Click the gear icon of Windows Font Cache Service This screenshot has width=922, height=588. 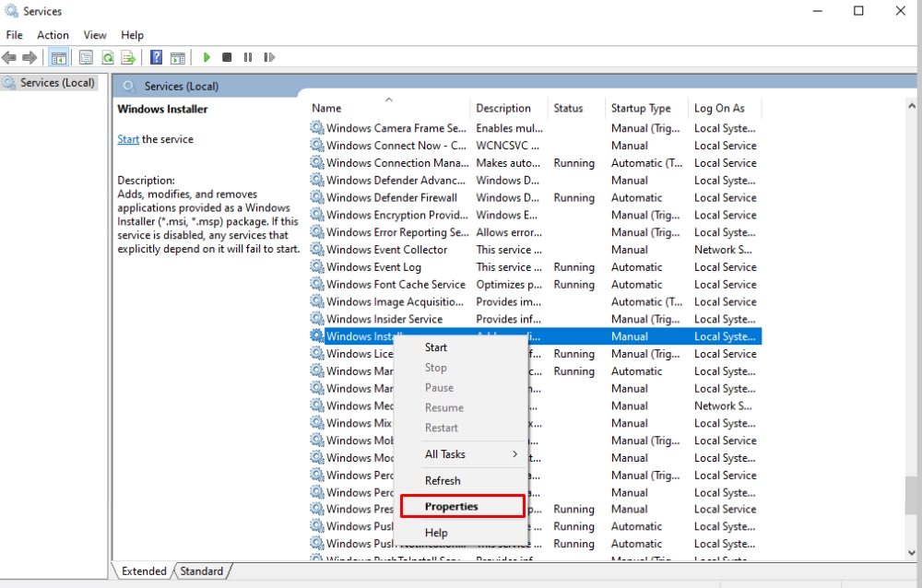tap(317, 284)
